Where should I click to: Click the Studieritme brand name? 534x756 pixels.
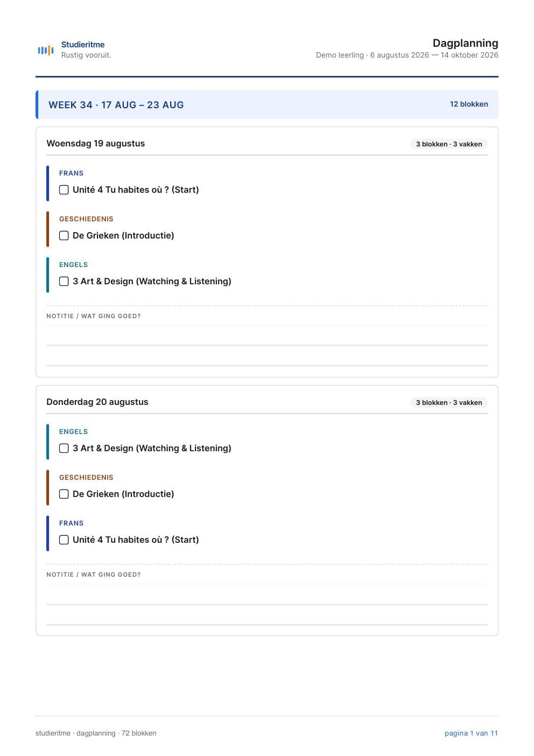pos(83,45)
